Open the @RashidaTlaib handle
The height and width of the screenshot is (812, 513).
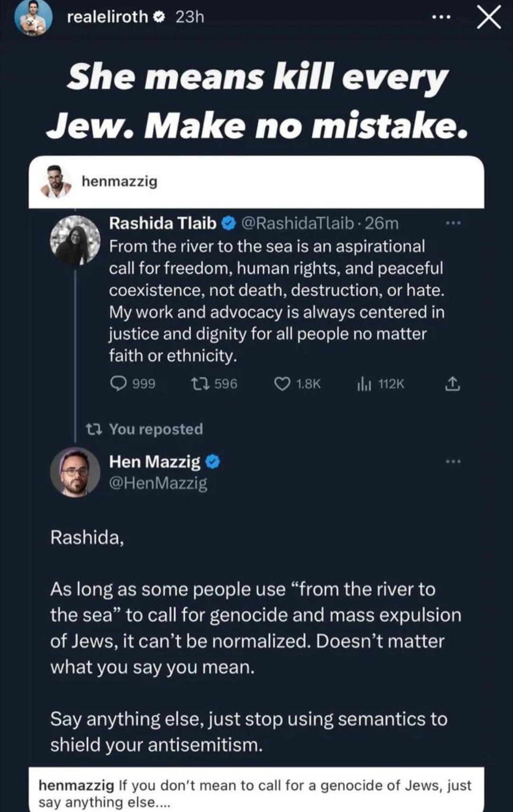298,223
